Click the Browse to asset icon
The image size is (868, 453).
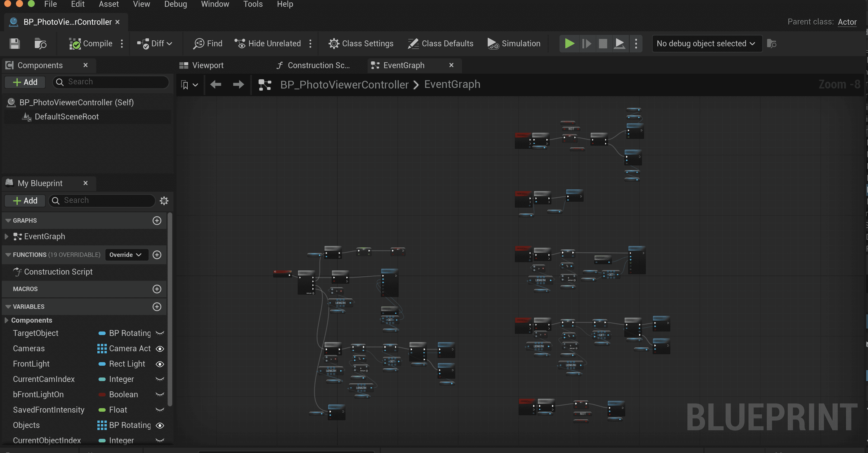click(x=40, y=44)
